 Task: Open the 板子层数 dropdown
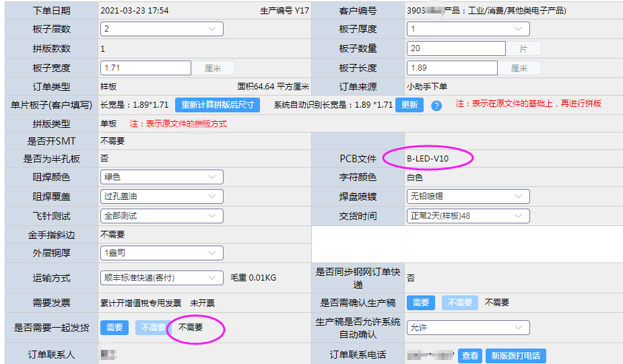162,29
